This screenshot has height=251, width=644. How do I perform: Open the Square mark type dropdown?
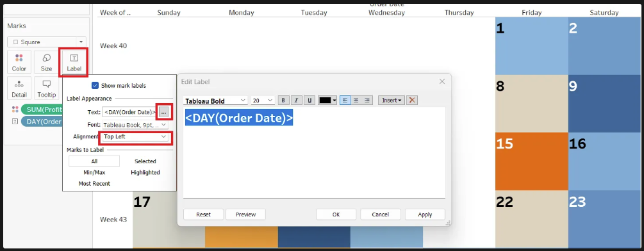coord(47,42)
